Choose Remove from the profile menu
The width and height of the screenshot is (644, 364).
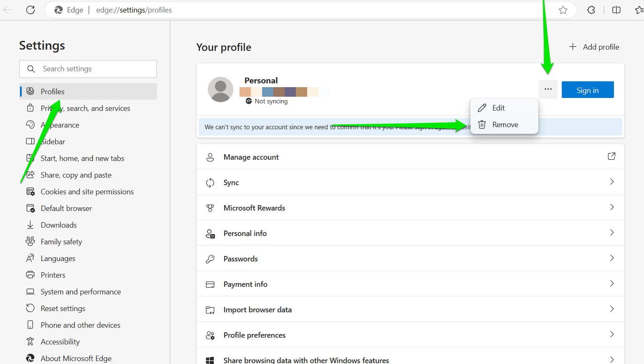[504, 125]
